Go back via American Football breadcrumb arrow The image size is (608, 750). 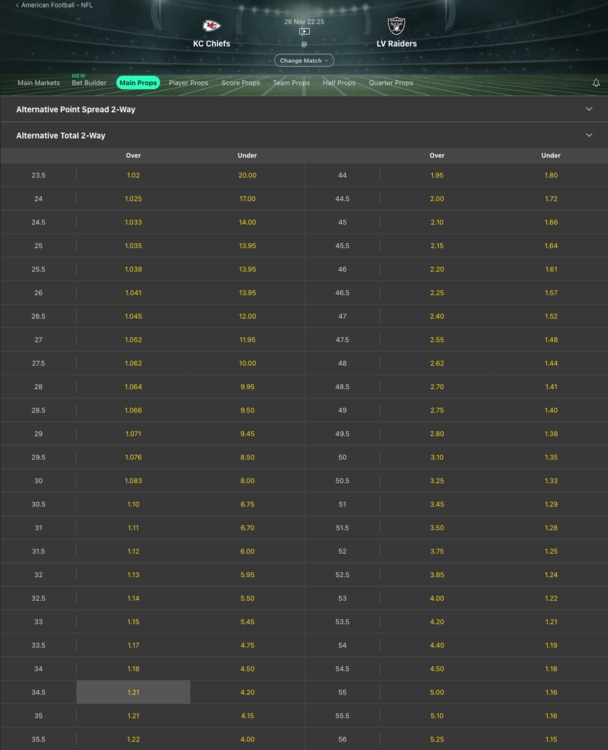(x=17, y=5)
